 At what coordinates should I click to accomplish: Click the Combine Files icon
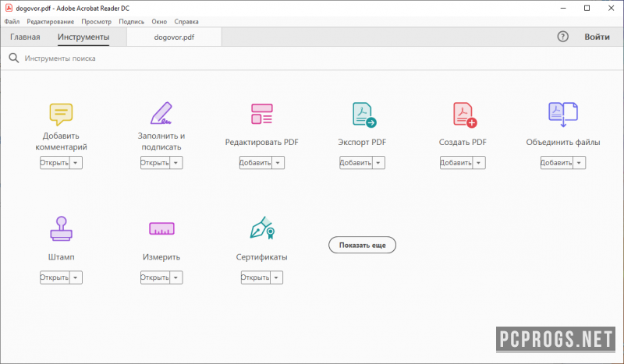pyautogui.click(x=563, y=114)
